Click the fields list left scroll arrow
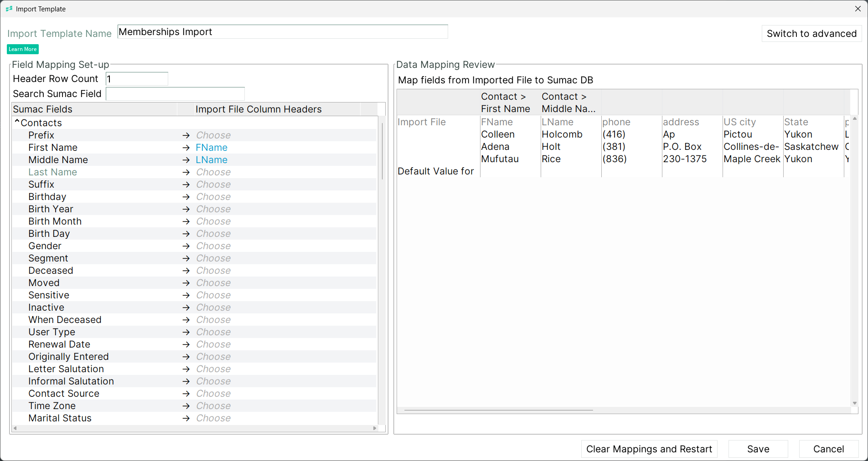Viewport: 868px width, 461px height. coord(15,428)
